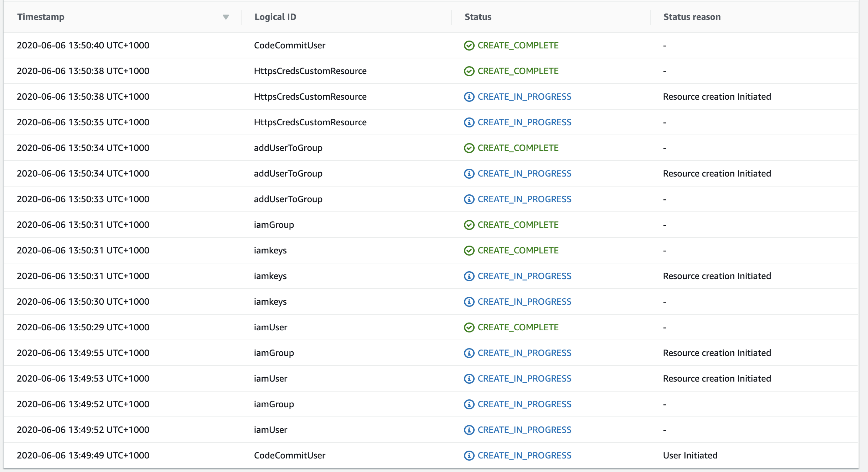Click 'Resource creation Initiated' in iamkeys row
Viewport: 868px width, 472px height.
(717, 276)
